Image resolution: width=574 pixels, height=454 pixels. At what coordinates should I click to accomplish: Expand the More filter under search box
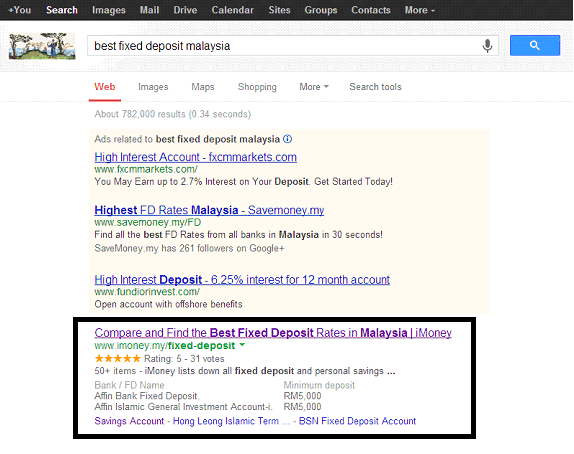point(314,87)
